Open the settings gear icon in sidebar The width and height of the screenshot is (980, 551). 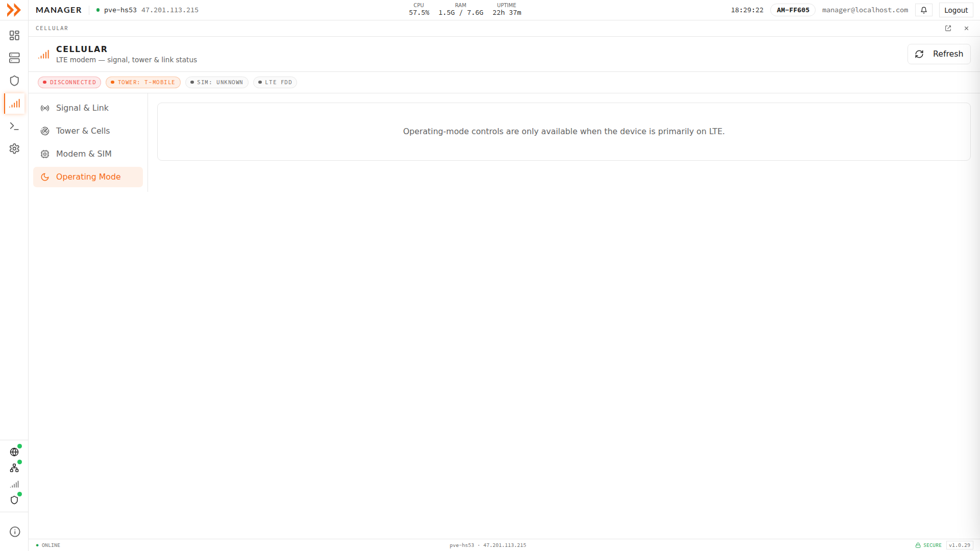(x=14, y=148)
